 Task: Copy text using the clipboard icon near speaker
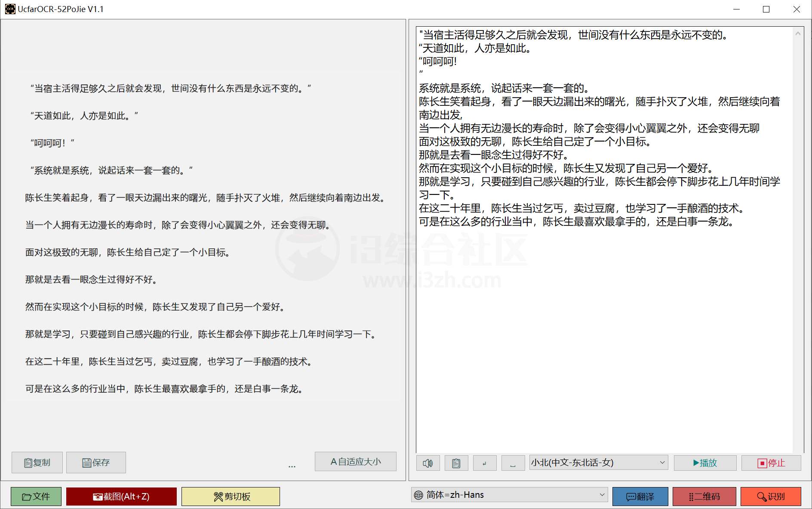456,463
